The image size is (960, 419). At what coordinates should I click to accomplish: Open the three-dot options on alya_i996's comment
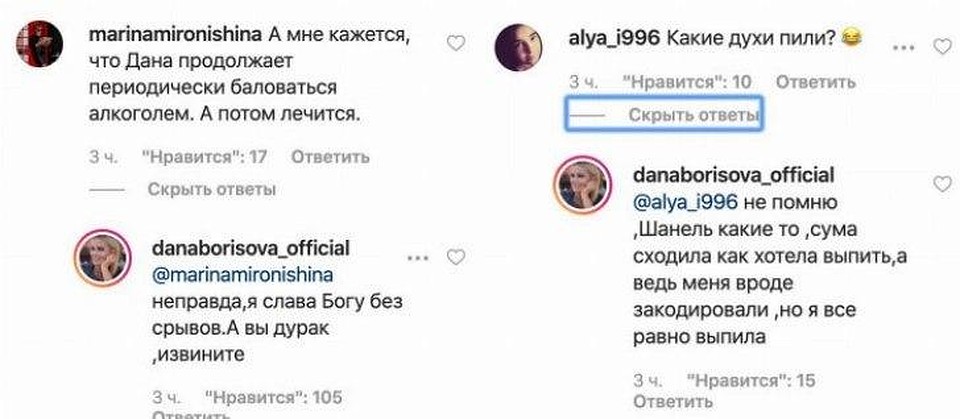coord(905,47)
